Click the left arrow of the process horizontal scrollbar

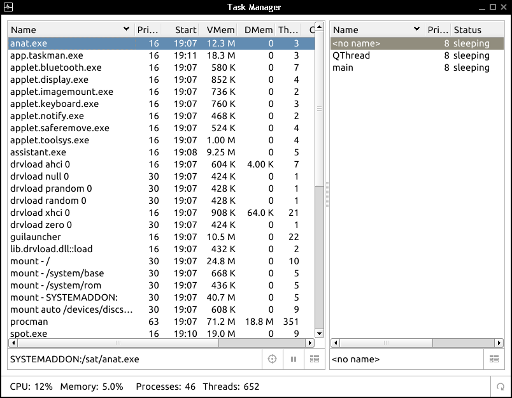(13, 343)
